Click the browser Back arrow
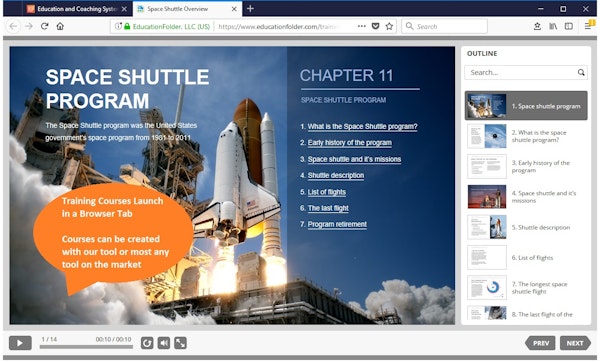Viewport: 600px width, 363px height. pos(13,26)
